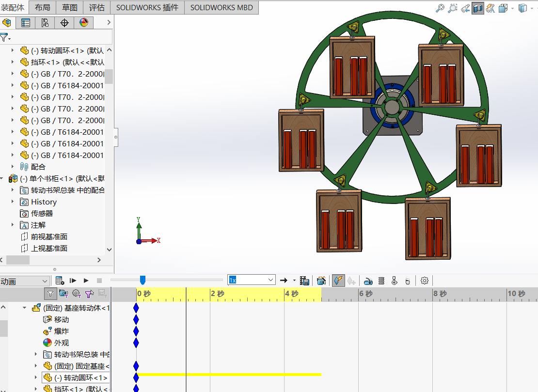Select 前视基准面 in the feature tree

[49, 237]
